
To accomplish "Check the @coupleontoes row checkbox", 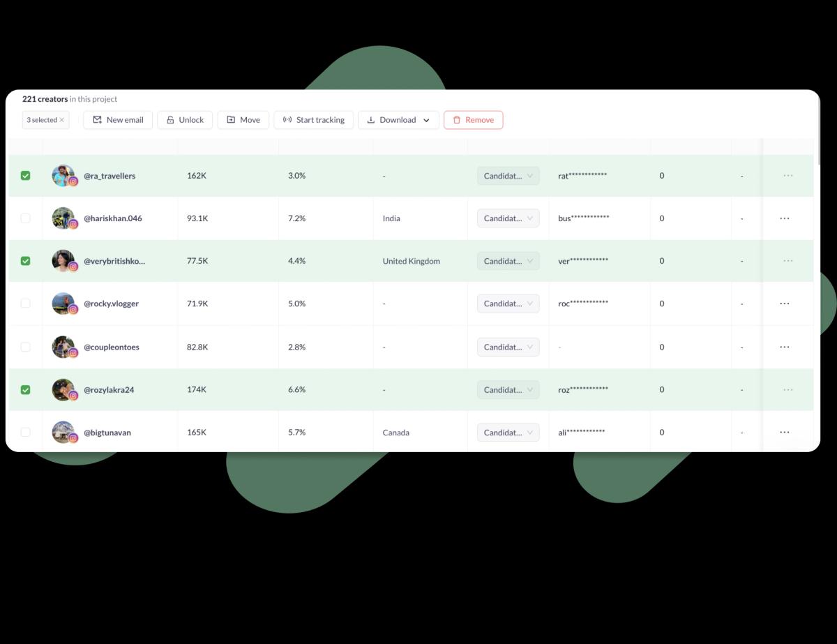I will pyautogui.click(x=26, y=347).
